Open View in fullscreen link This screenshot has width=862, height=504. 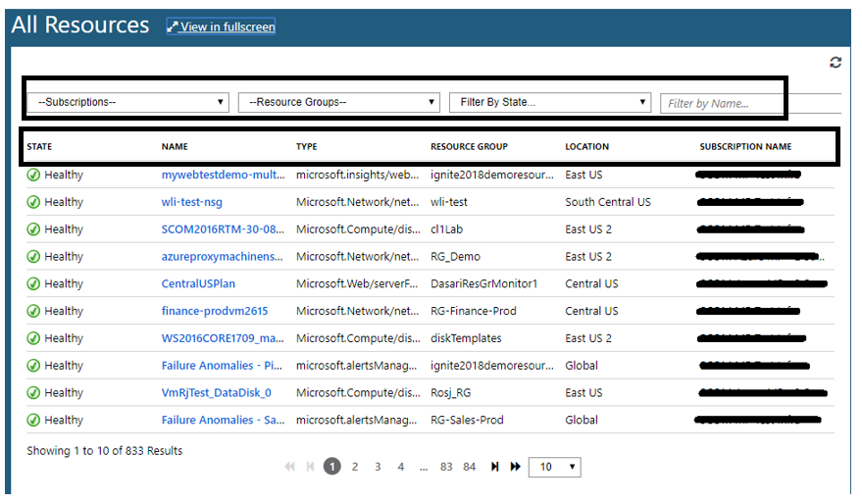221,26
